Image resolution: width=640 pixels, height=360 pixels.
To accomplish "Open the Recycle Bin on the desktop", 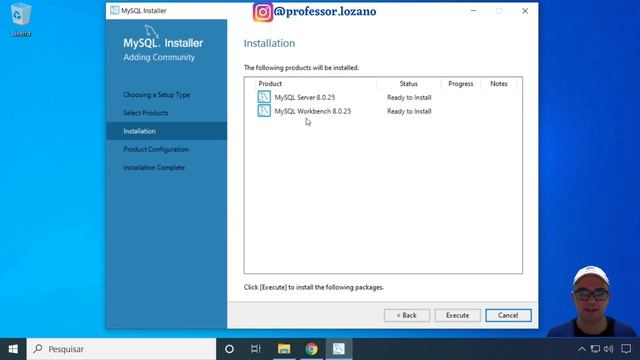I will pyautogui.click(x=21, y=19).
